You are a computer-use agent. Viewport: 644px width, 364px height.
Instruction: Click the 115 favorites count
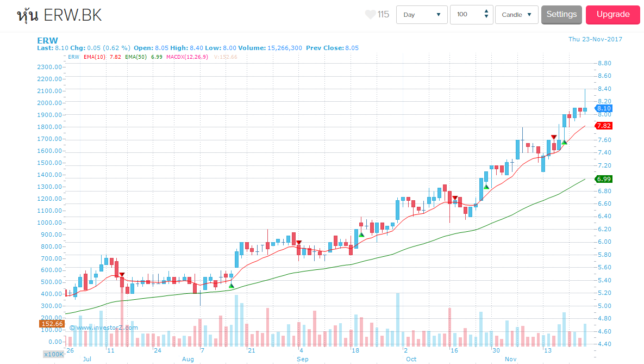tap(383, 14)
